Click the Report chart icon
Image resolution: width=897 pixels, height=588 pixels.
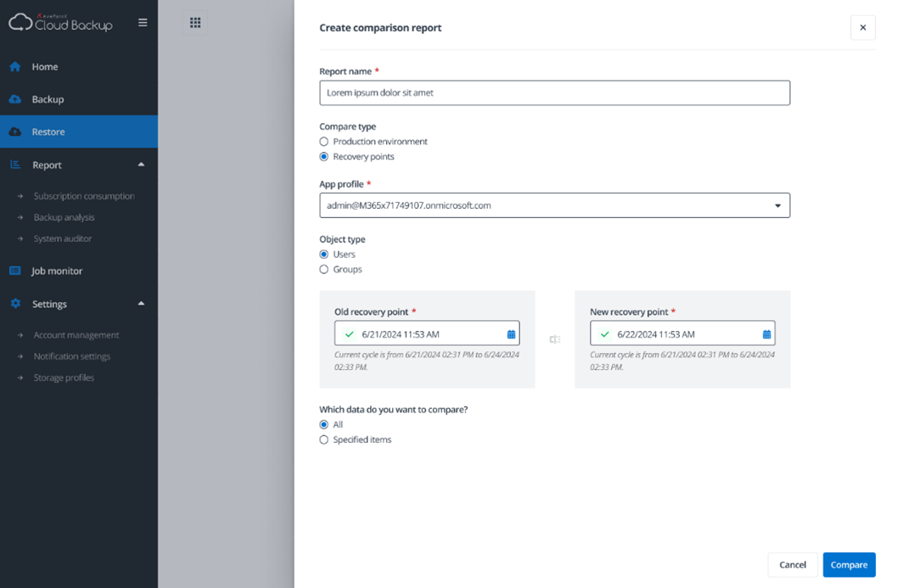point(15,165)
